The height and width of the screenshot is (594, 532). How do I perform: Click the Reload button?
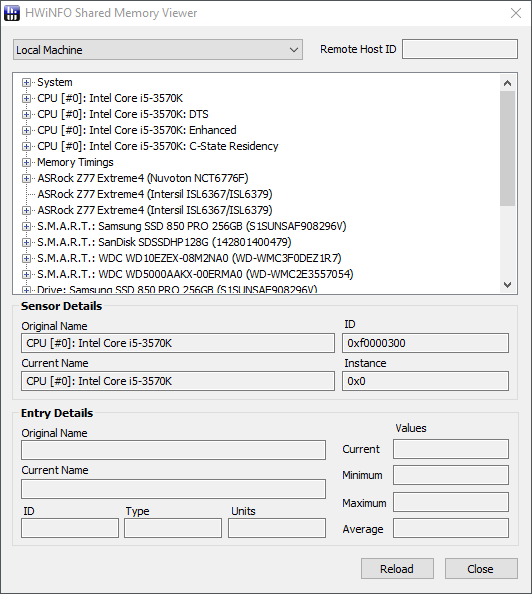click(397, 569)
